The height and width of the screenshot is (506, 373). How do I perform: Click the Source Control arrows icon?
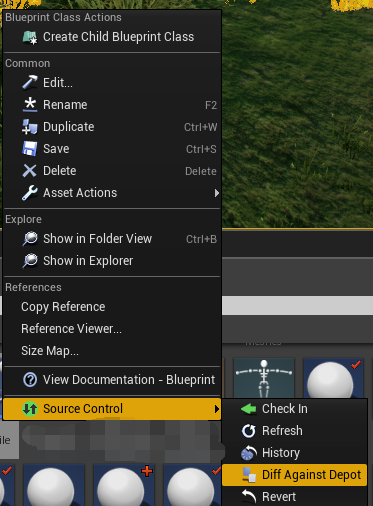pos(30,409)
